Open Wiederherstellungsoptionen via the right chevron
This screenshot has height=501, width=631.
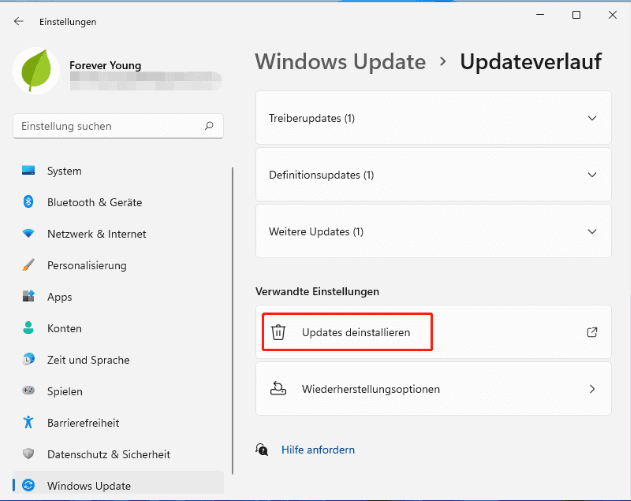point(592,389)
